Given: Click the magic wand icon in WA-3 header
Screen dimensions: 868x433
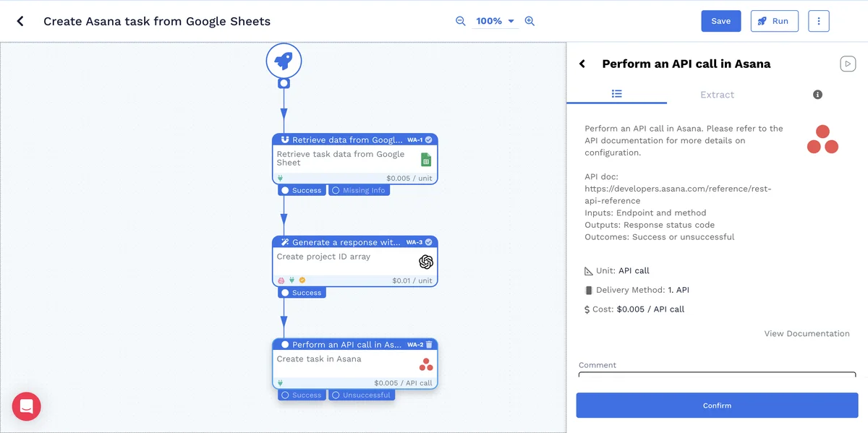Looking at the screenshot, I should coord(285,242).
